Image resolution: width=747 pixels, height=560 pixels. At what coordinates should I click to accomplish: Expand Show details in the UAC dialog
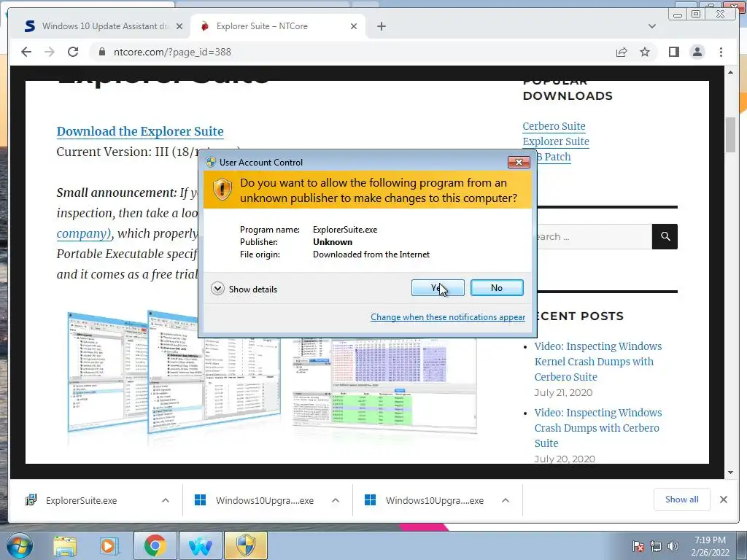(x=244, y=289)
